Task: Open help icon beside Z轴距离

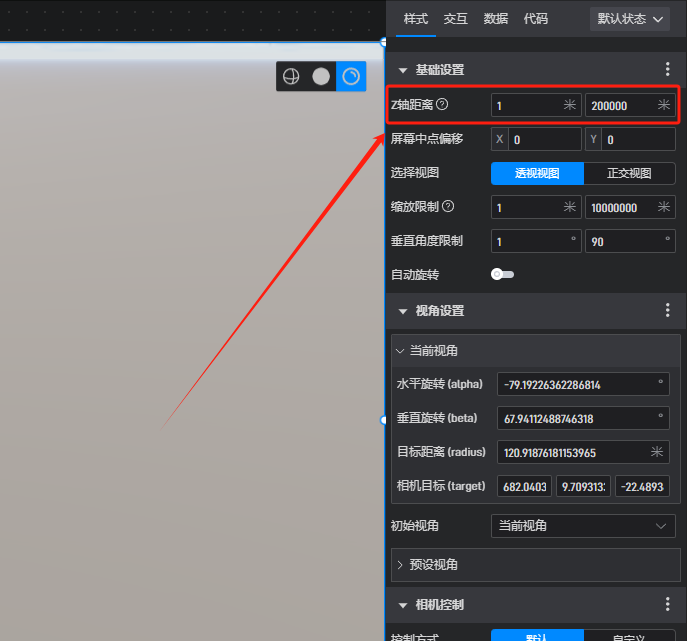Action: click(442, 104)
